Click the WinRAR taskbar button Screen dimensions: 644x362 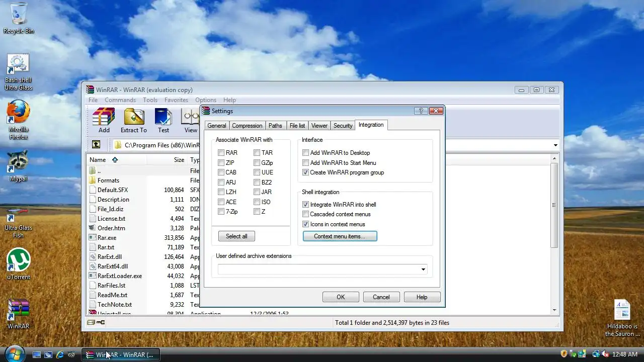click(121, 354)
